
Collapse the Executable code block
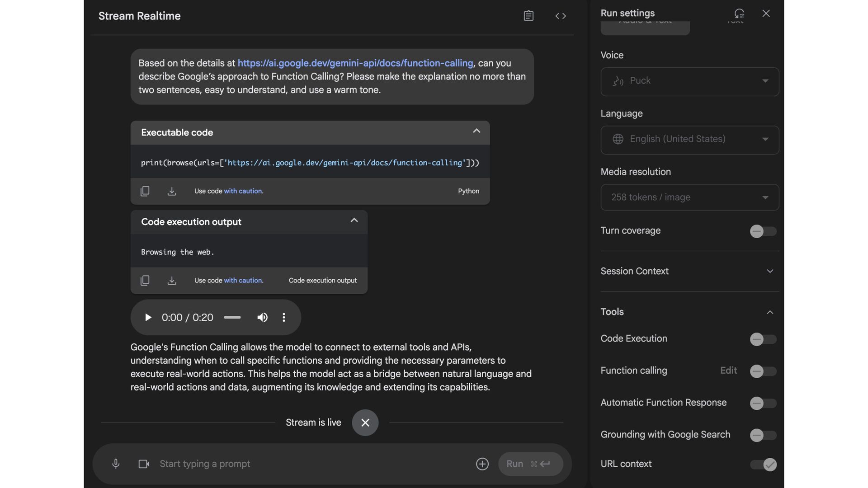pos(476,131)
